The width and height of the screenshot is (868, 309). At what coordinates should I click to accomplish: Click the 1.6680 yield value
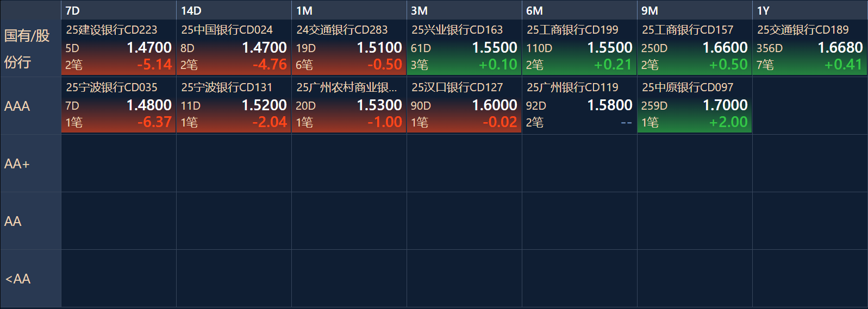[x=840, y=48]
